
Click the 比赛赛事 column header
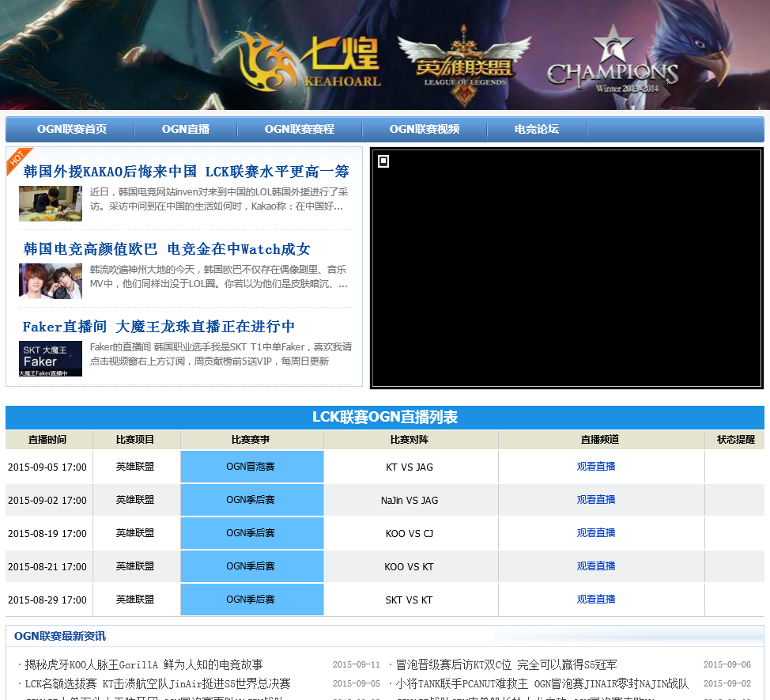tap(251, 440)
